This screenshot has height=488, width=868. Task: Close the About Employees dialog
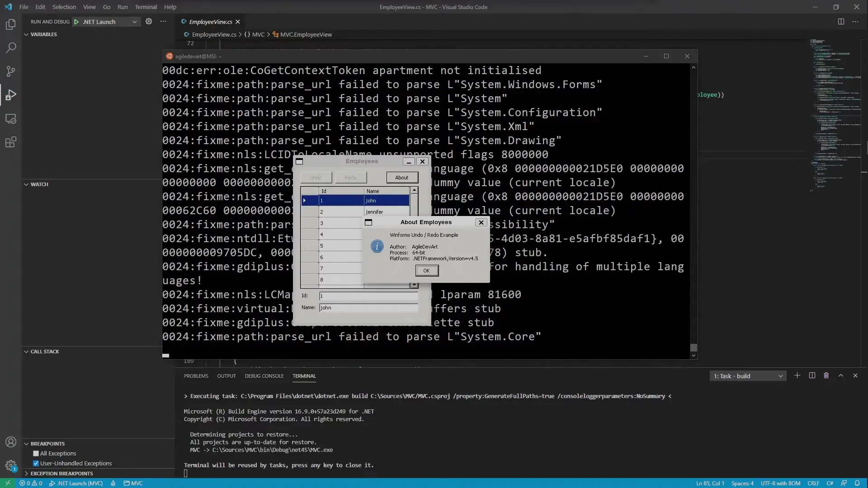tap(481, 222)
